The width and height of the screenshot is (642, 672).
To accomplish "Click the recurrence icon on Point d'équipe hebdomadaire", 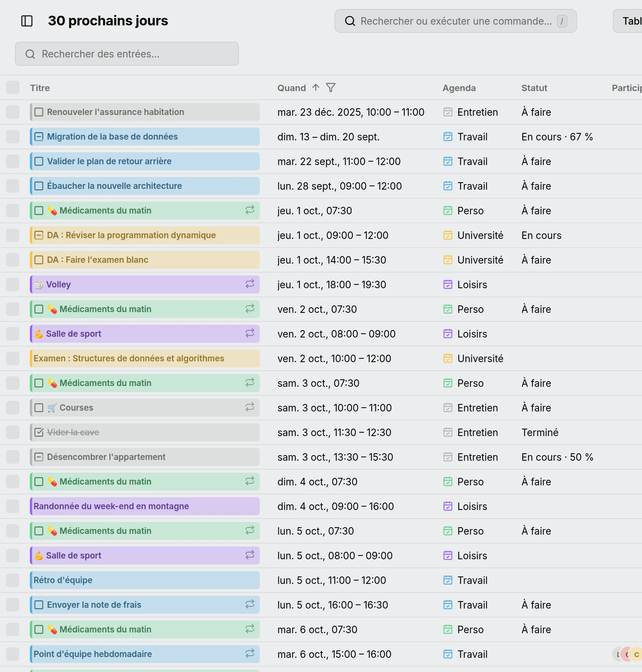I will coord(250,654).
